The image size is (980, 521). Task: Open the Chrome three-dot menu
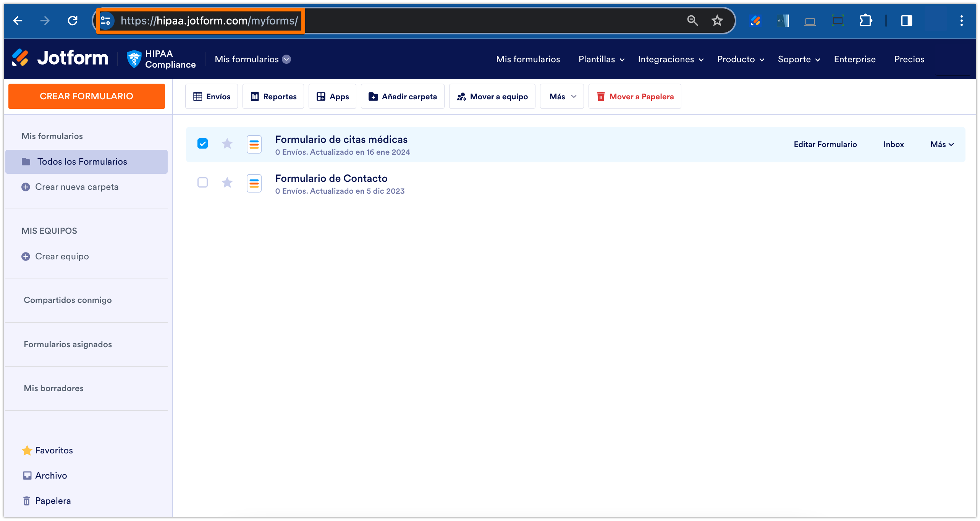click(x=961, y=21)
